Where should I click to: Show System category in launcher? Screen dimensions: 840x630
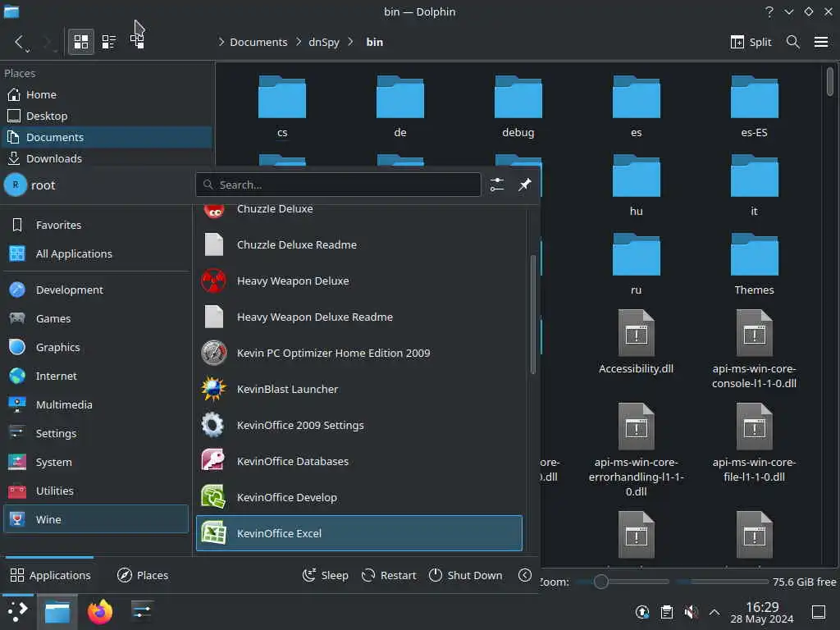(x=96, y=462)
